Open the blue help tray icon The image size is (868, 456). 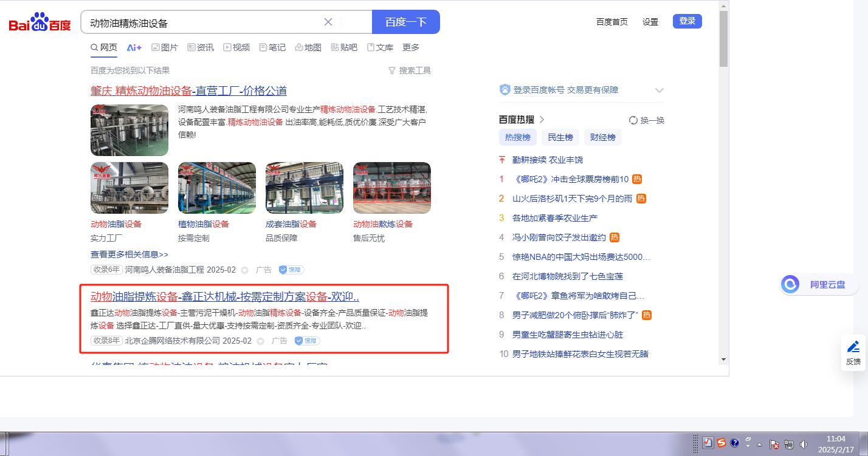coord(734,443)
